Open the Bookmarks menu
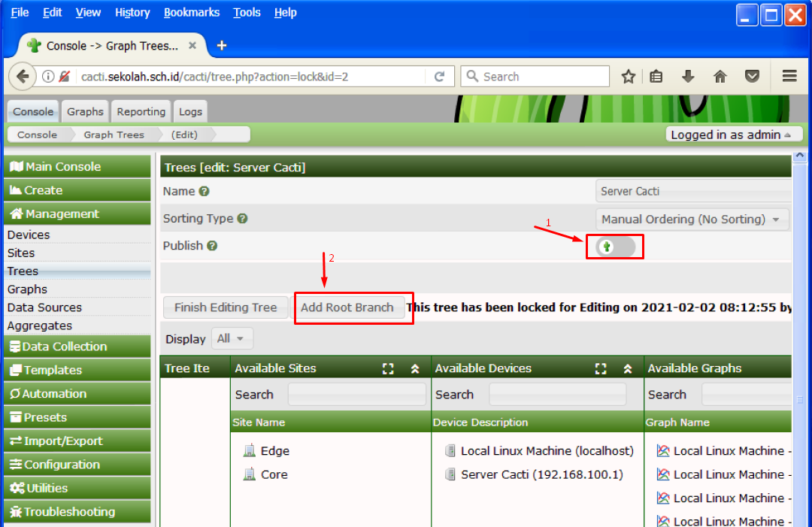 [x=192, y=13]
